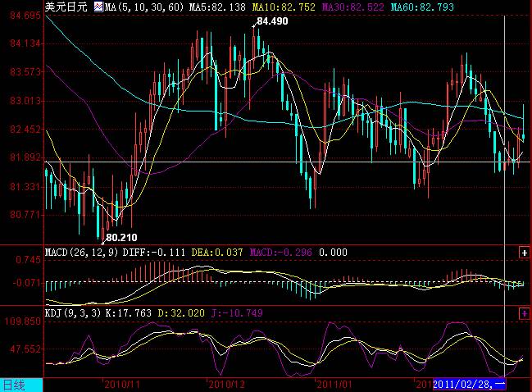The height and width of the screenshot is (392, 532).
Task: Click the 83.013 price axis label
Action: (25, 101)
